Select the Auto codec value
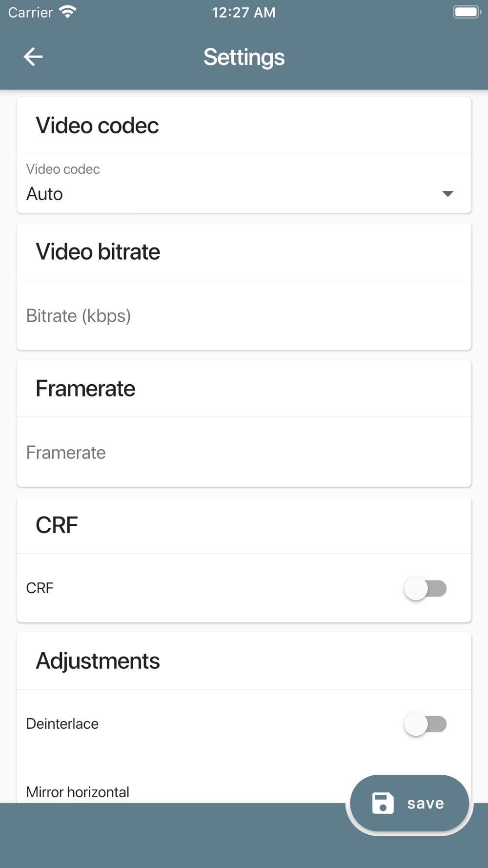Viewport: 488px width, 868px height. point(44,194)
